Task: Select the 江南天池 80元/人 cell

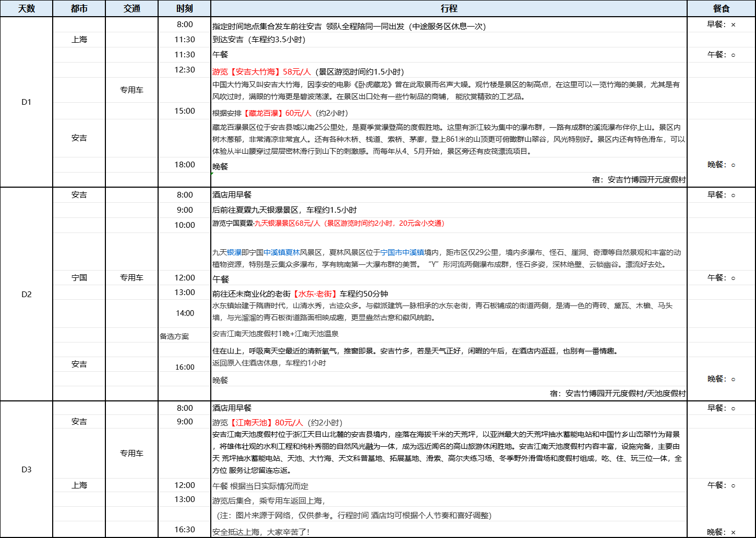Action: (x=277, y=423)
